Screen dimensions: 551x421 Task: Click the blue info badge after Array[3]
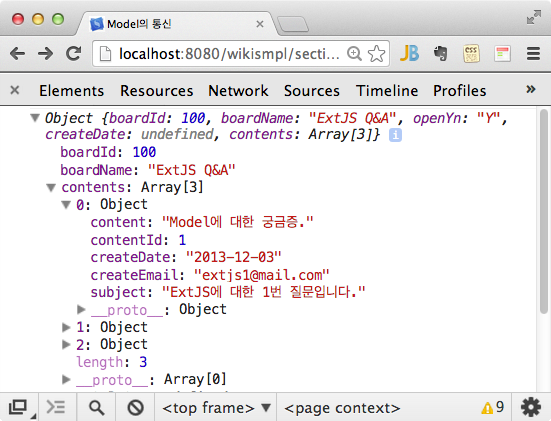point(395,135)
